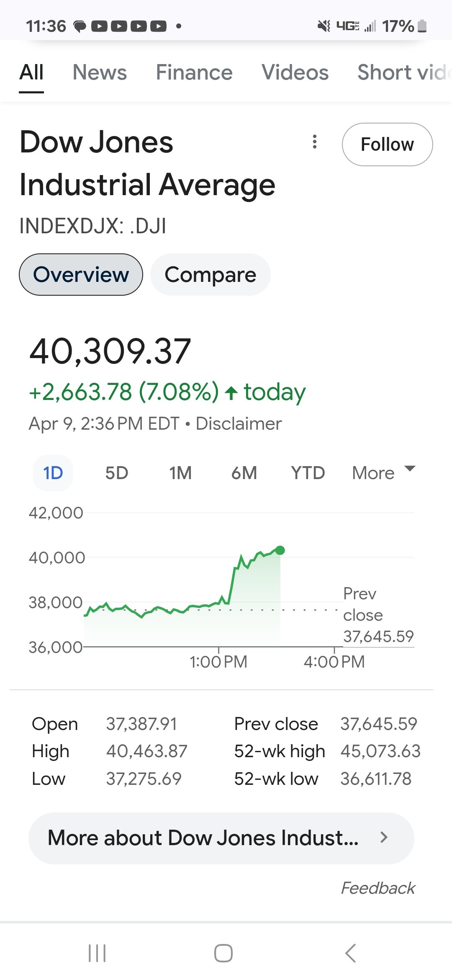The height and width of the screenshot is (980, 452).
Task: Open the Finance tab
Action: [194, 72]
